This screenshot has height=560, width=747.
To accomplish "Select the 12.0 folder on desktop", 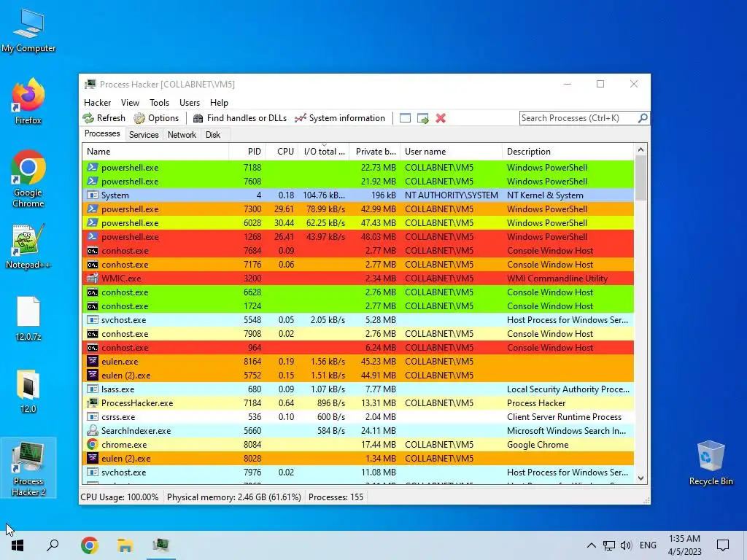I will point(28,392).
